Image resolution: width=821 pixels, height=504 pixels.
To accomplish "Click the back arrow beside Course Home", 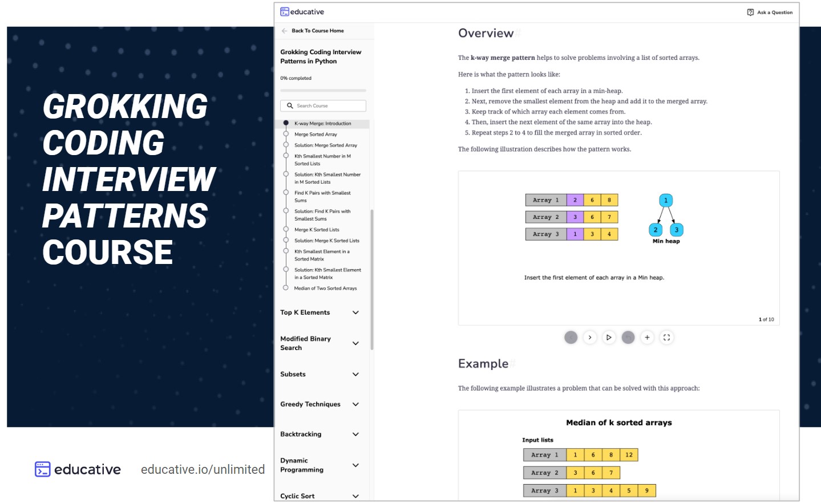I will (284, 31).
